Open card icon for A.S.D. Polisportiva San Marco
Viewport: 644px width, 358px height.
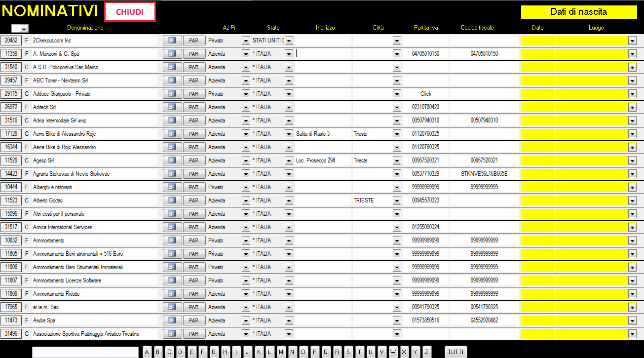tap(172, 67)
